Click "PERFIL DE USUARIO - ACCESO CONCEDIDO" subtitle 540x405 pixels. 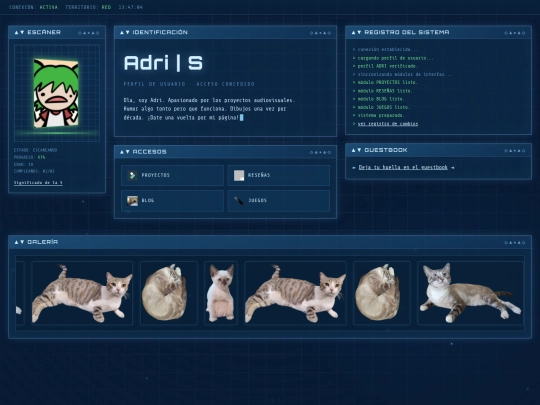(x=189, y=84)
